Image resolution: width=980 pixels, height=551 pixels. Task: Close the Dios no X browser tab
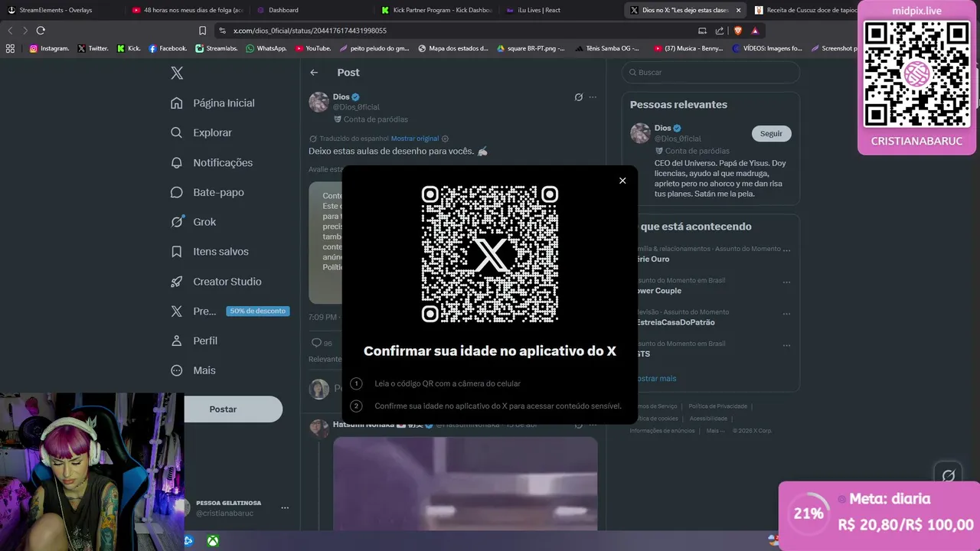(x=738, y=10)
